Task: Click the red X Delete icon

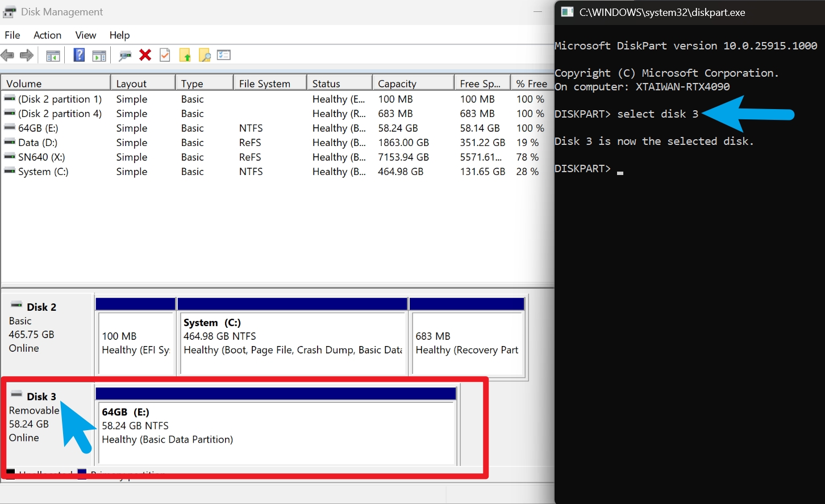Action: (145, 55)
